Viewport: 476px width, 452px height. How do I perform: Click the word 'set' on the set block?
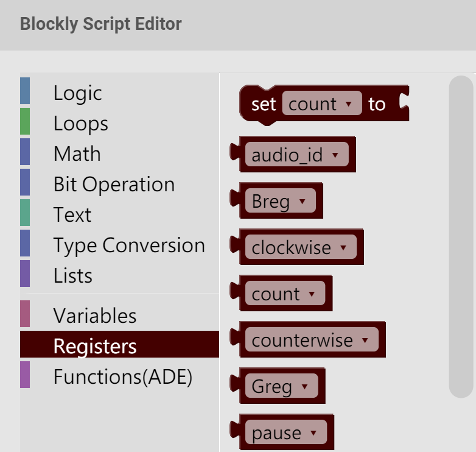click(x=264, y=104)
